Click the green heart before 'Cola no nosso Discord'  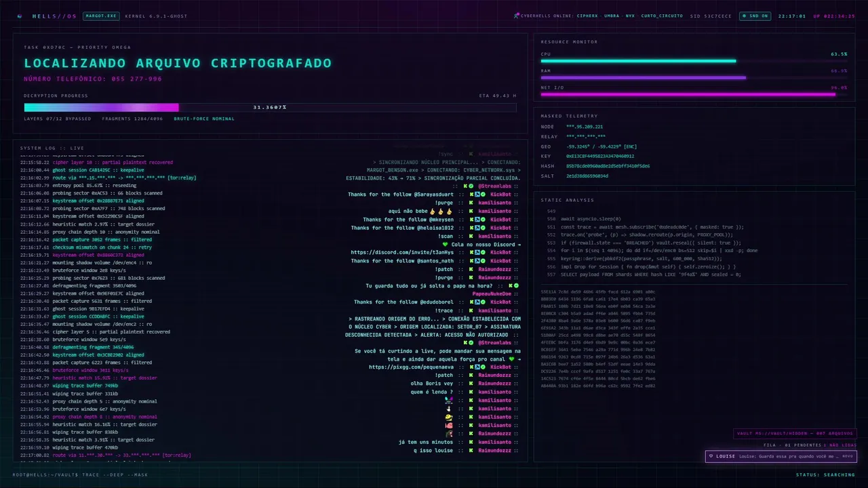point(445,244)
